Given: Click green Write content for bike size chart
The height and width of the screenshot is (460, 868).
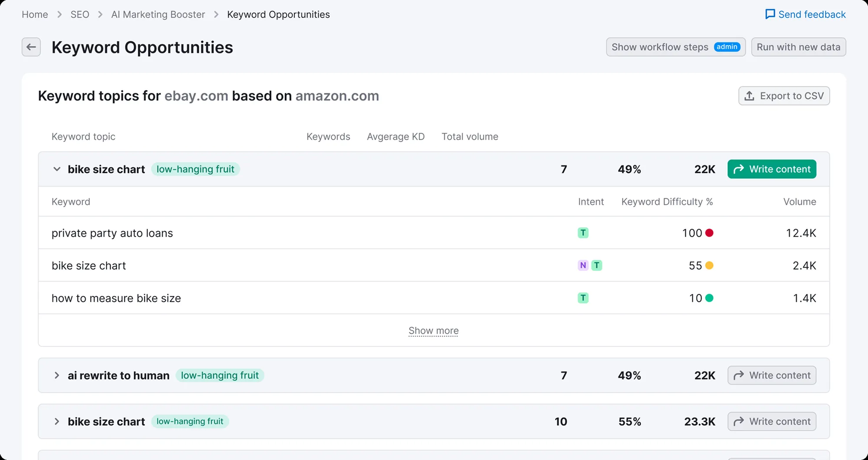Looking at the screenshot, I should point(772,169).
